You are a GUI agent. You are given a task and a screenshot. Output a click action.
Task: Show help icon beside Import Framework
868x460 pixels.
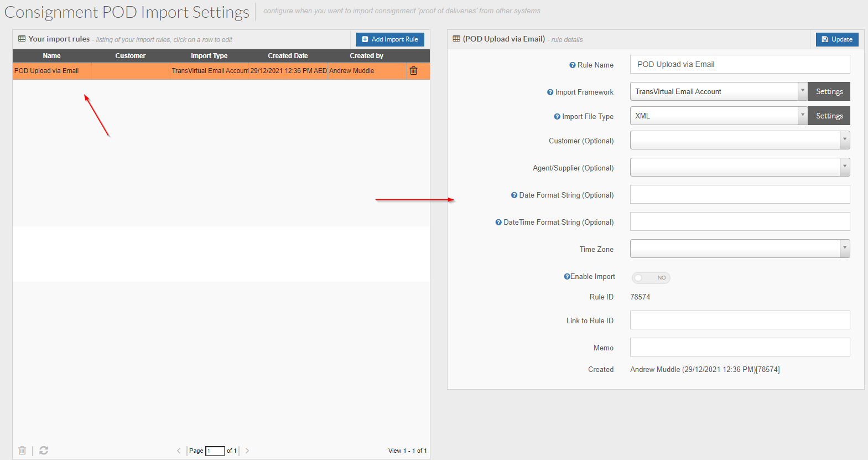tap(550, 92)
